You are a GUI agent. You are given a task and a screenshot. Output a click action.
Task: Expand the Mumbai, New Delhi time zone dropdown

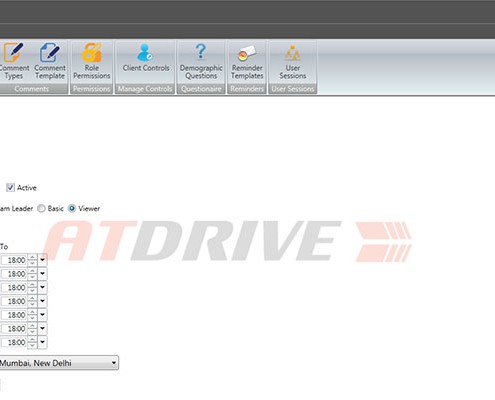click(114, 363)
